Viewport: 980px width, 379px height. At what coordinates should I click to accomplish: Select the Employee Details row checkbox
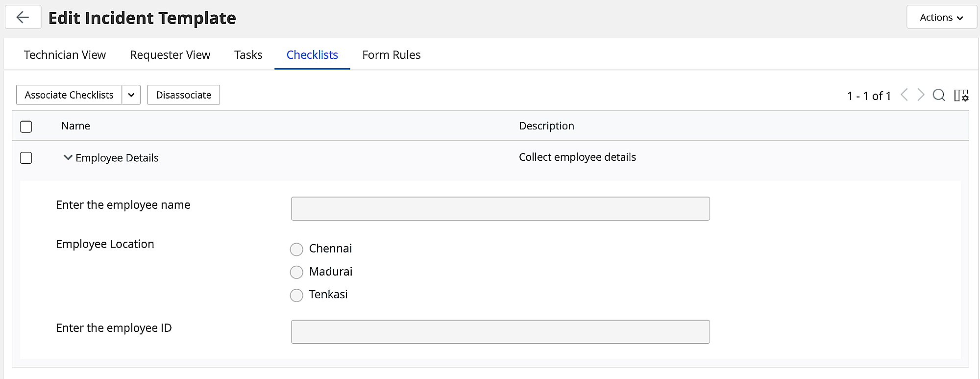click(x=26, y=158)
